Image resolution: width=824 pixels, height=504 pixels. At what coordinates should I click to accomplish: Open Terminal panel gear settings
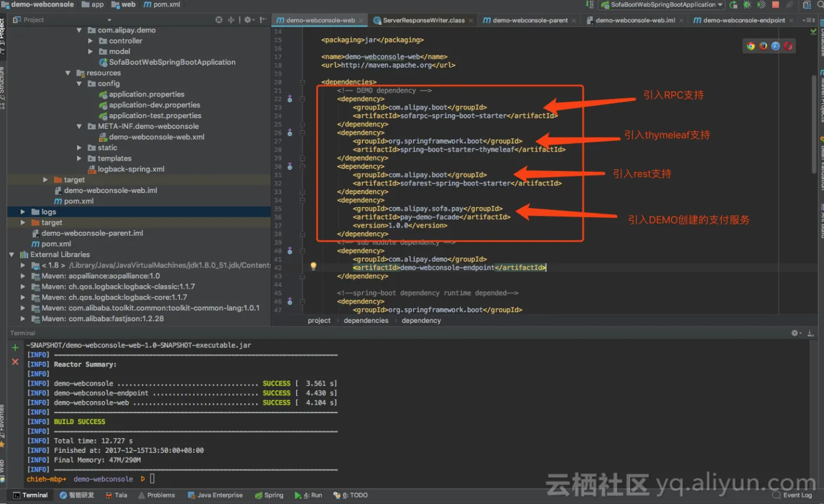(x=796, y=333)
